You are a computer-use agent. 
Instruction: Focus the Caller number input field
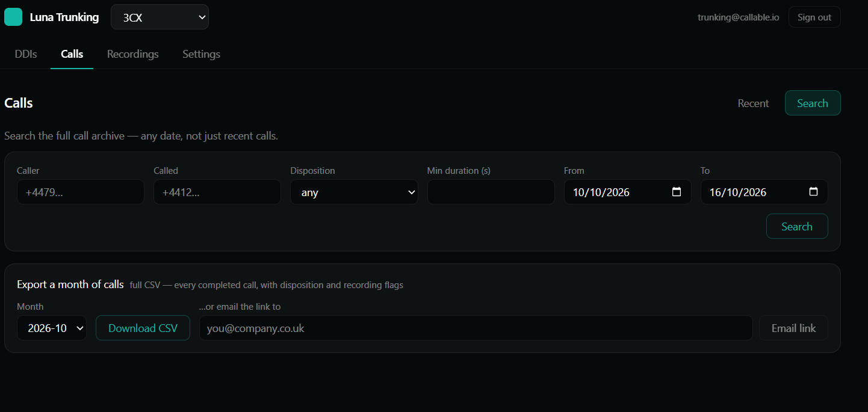pyautogui.click(x=81, y=192)
